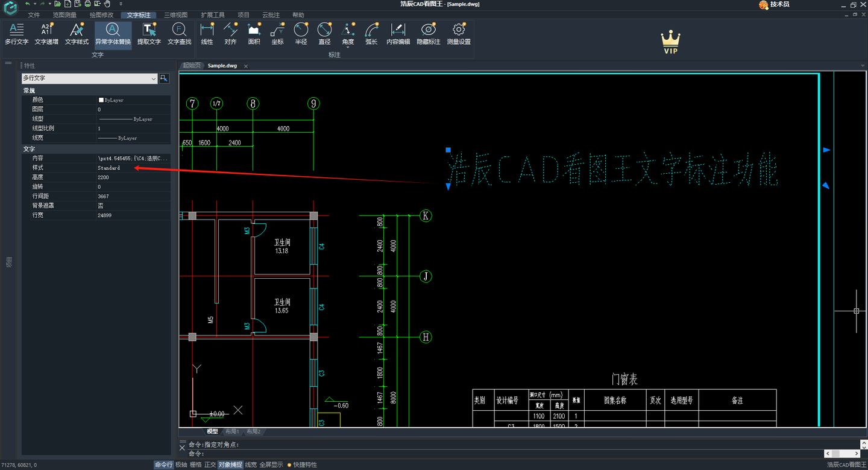
Task: Select the 面积 area measurement tool
Action: pos(254,34)
